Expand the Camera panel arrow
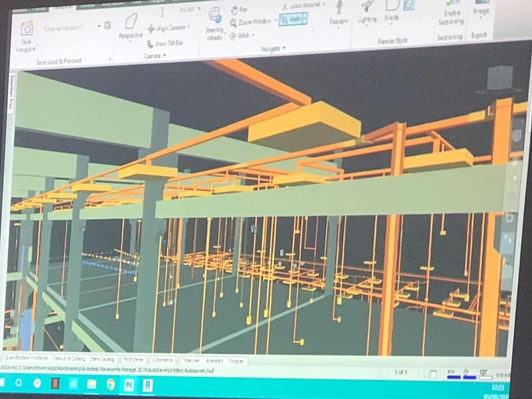This screenshot has width=532, height=399. point(165,55)
